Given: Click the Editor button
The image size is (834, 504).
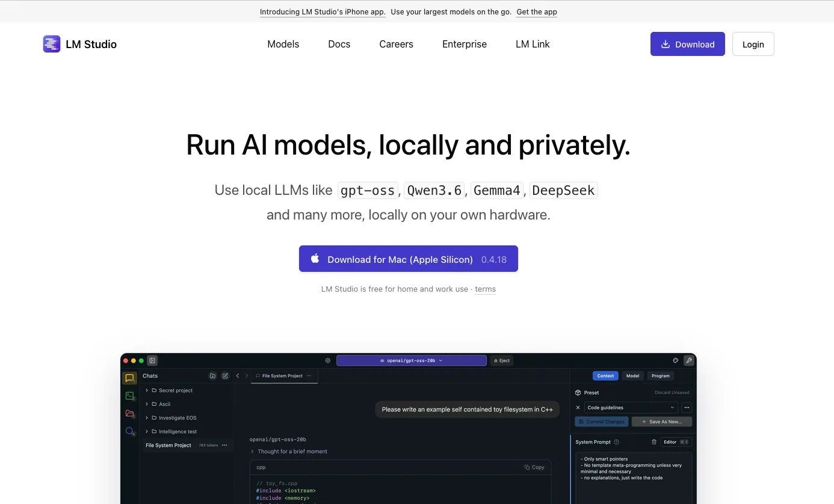Looking at the screenshot, I should tap(676, 442).
